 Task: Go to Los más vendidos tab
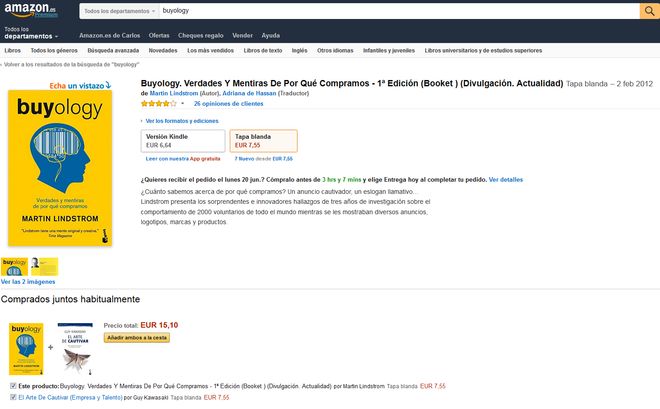tap(210, 50)
